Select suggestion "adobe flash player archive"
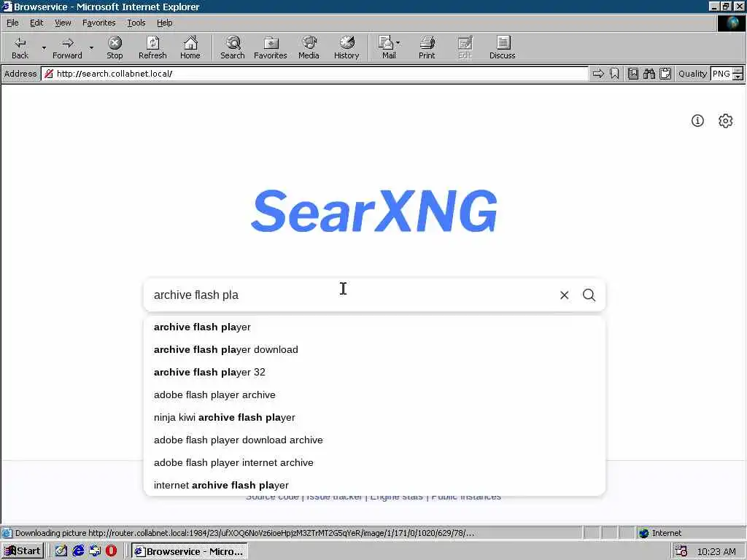 (x=374, y=394)
